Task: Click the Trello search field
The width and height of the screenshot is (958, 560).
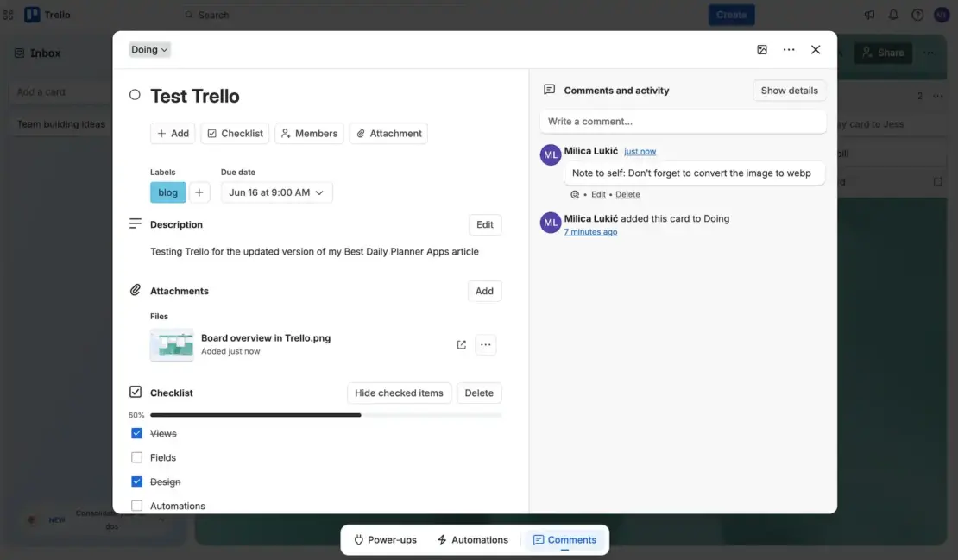Action: click(x=324, y=15)
